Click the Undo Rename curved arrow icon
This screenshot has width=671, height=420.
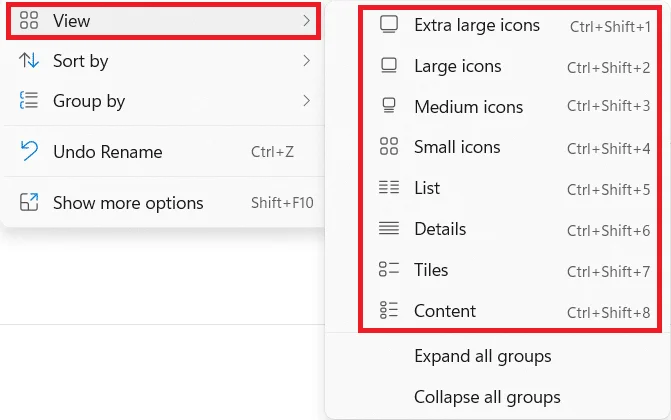click(x=30, y=152)
